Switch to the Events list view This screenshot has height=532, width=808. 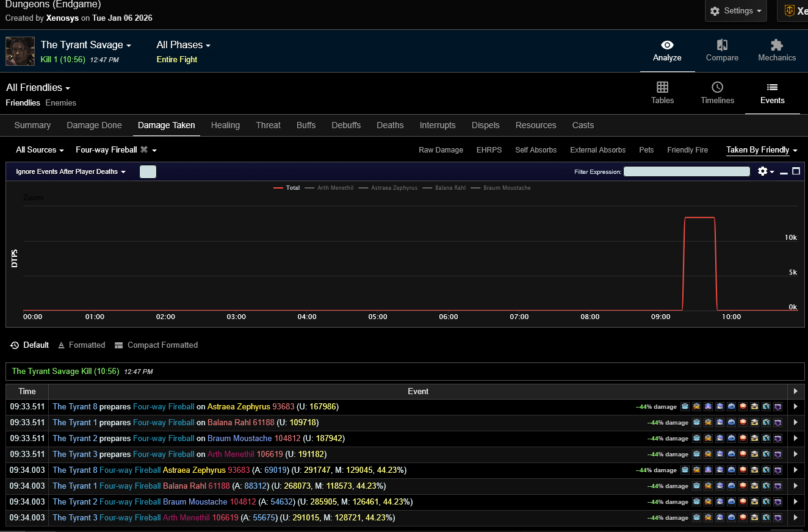coord(772,87)
